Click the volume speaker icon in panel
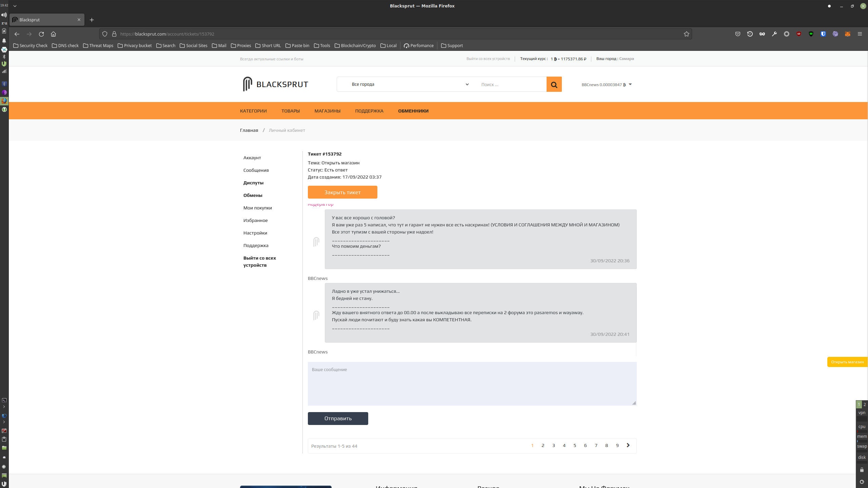Image resolution: width=868 pixels, height=488 pixels. coord(4,15)
